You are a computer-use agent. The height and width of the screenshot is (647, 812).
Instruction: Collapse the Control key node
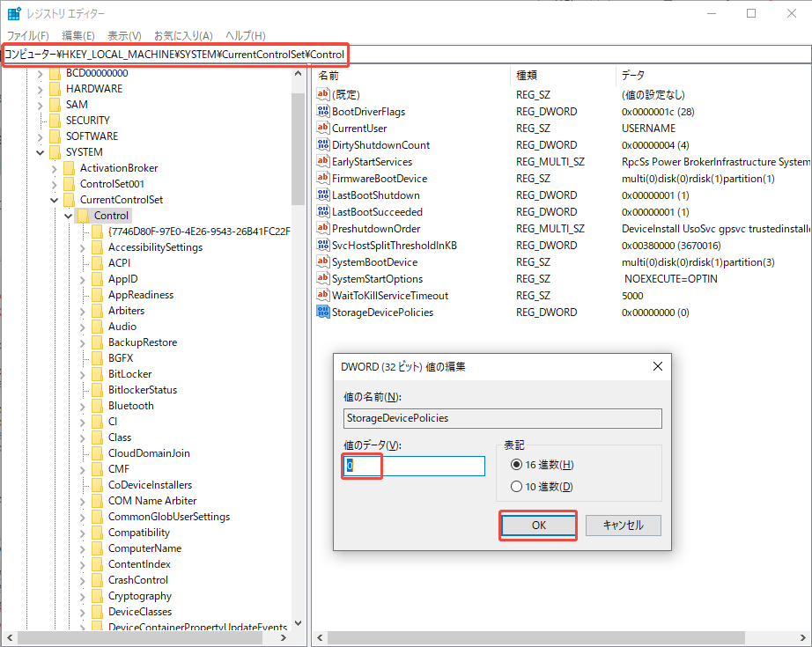69,216
